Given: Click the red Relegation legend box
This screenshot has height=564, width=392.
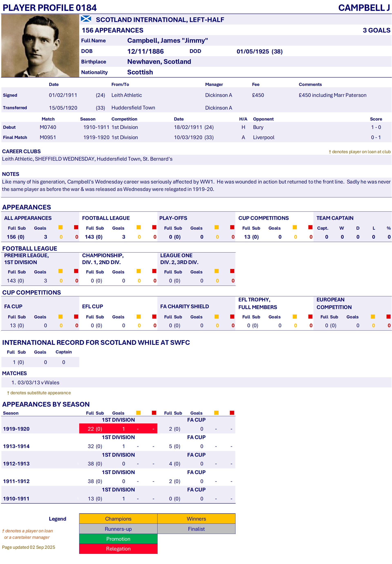Looking at the screenshot, I should (118, 548).
